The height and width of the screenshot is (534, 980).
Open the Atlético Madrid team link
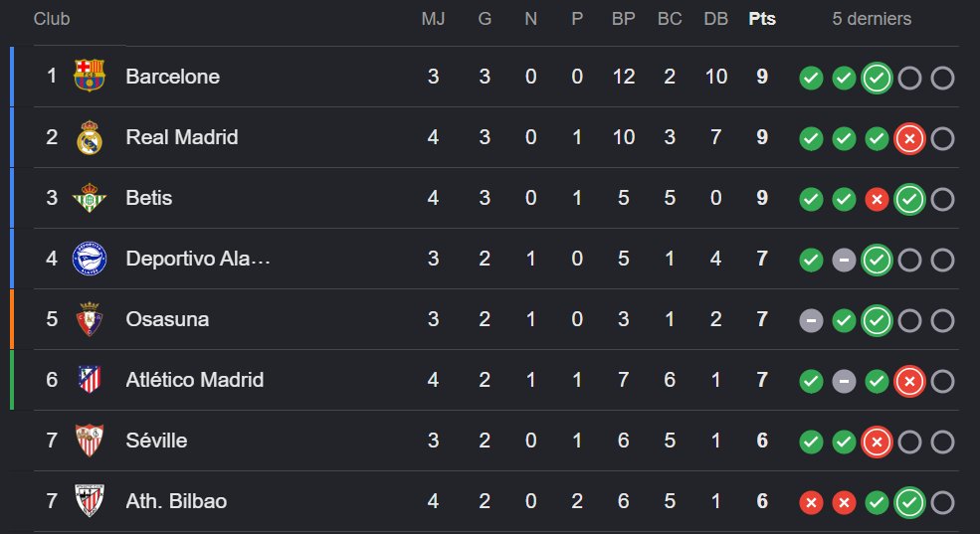point(194,380)
